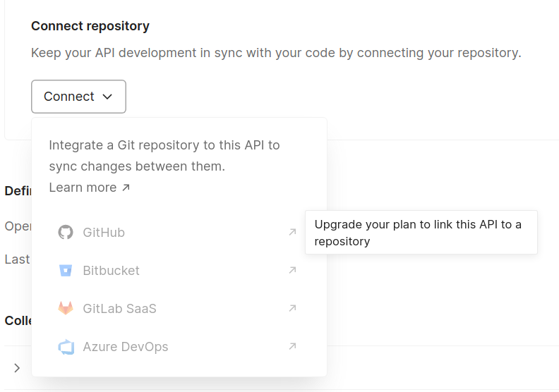Select the Azure DevOps option label
Viewport: 559px width, 392px height.
(125, 347)
